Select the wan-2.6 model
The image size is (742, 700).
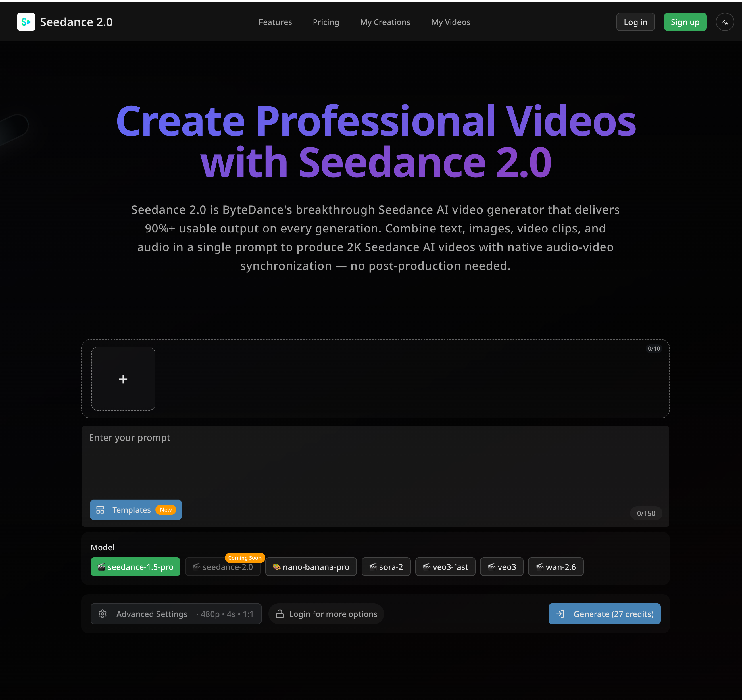[x=556, y=567]
